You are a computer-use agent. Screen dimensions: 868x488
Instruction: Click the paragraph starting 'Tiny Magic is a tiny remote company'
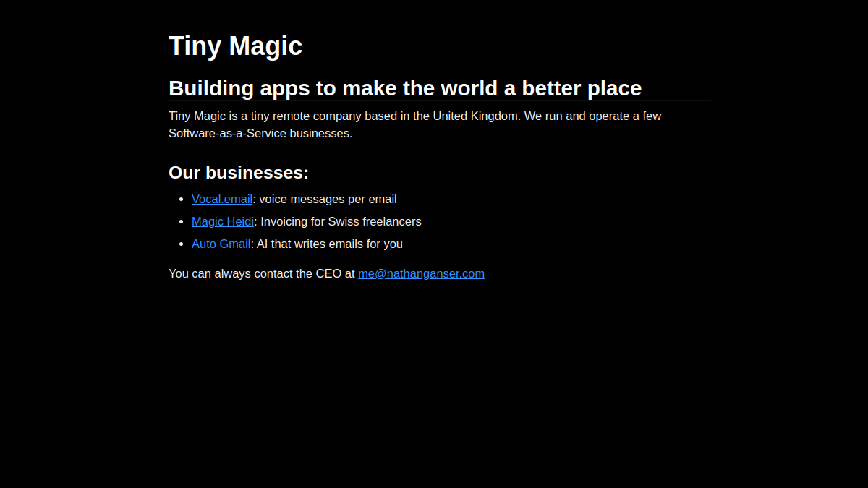tap(415, 125)
